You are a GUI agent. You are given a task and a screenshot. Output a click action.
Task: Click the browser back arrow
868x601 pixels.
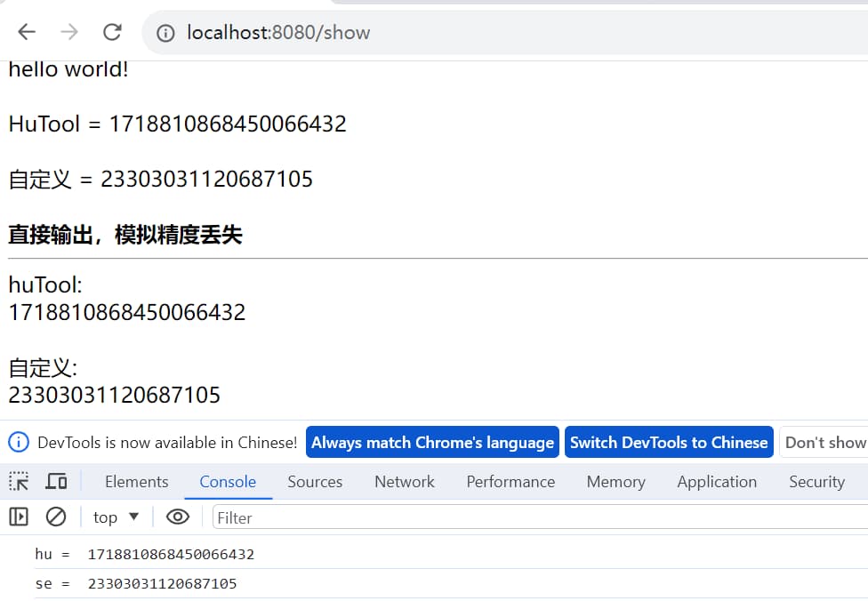[x=27, y=33]
